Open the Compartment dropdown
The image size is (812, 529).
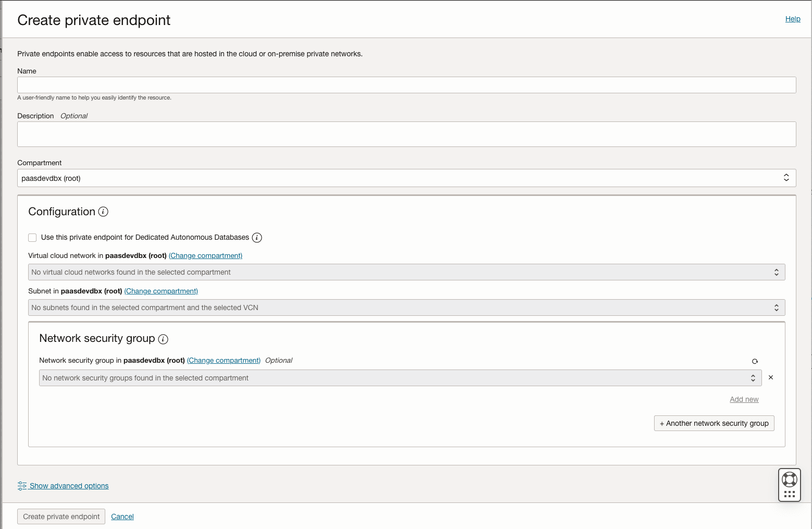pyautogui.click(x=407, y=178)
